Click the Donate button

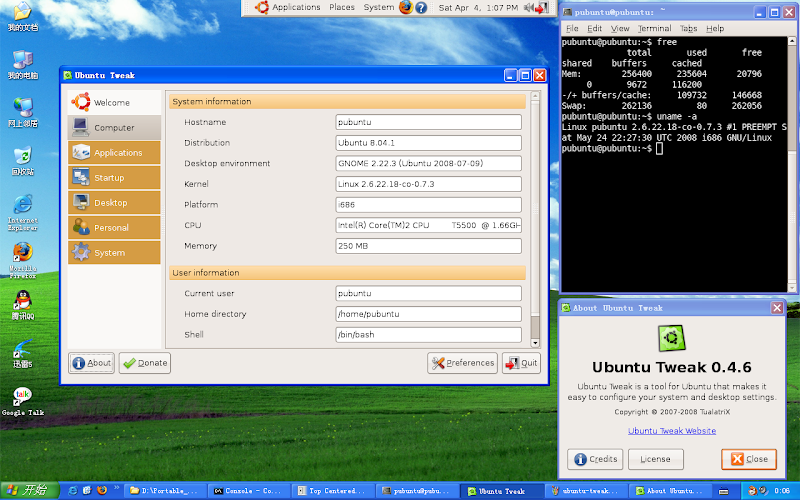[144, 363]
